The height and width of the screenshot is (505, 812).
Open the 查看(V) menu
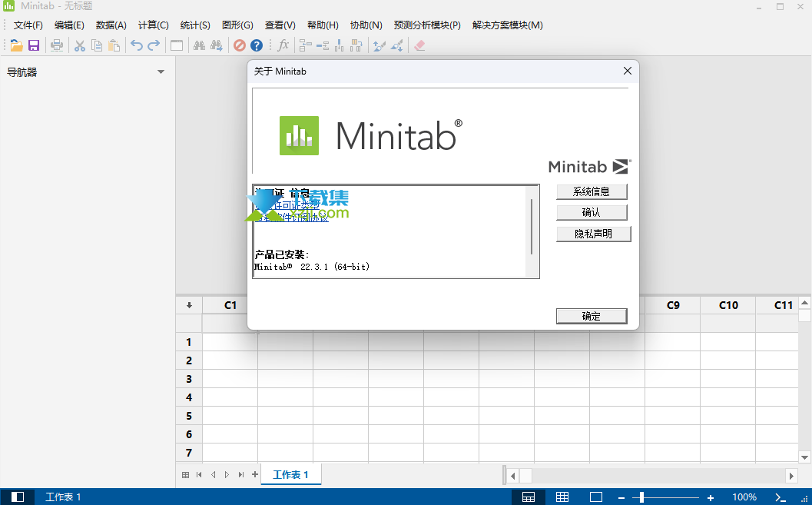click(x=280, y=25)
